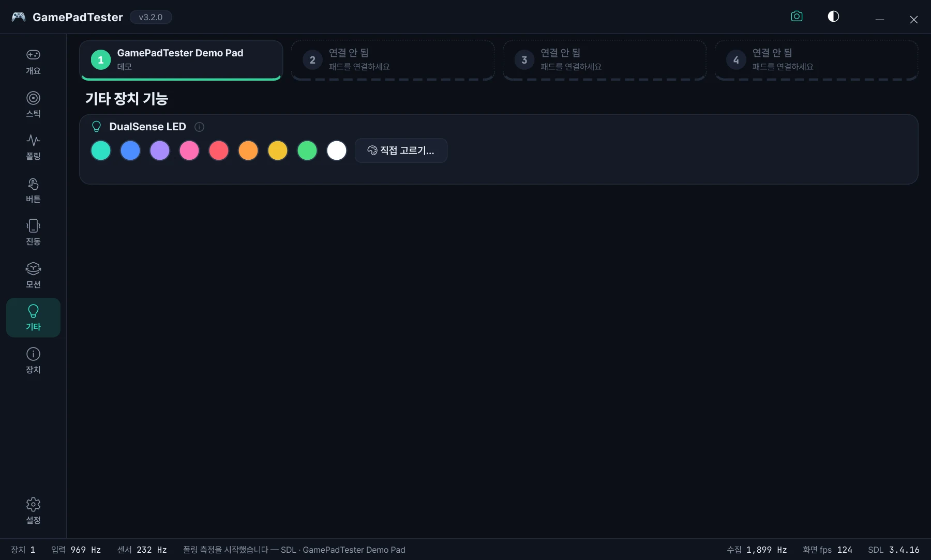Screen dimensions: 931x560
Task: Open the 장치 device info section
Action: click(33, 360)
